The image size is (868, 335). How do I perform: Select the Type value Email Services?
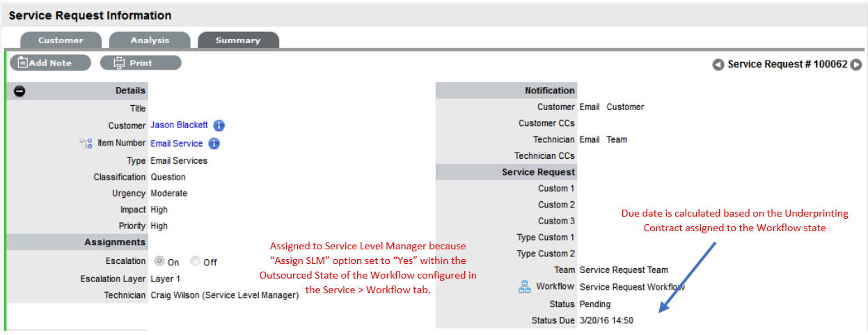[x=179, y=161]
